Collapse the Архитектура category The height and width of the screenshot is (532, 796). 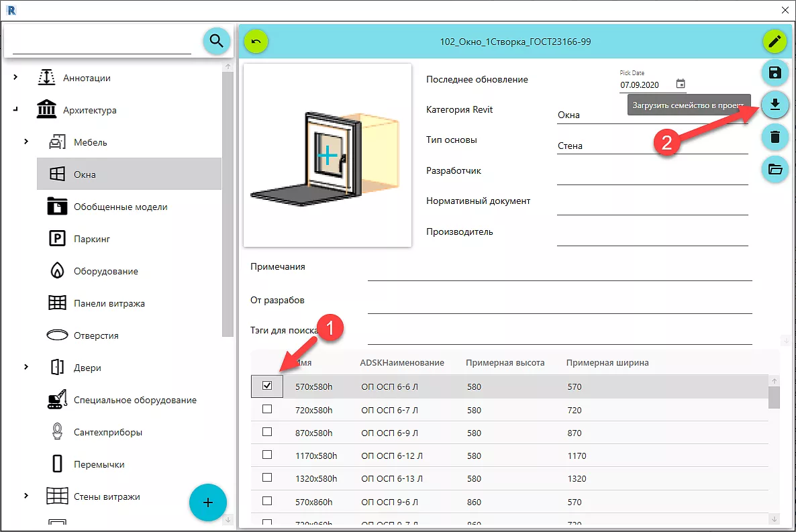point(15,110)
